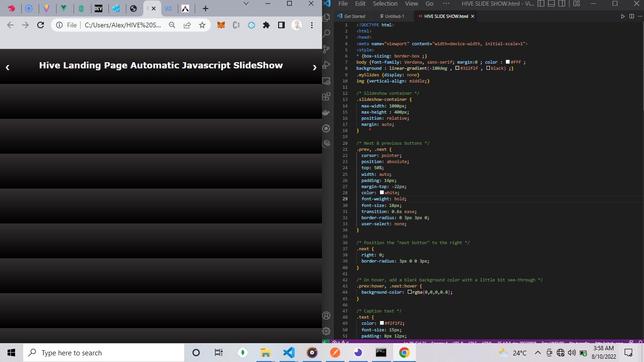
Task: Open Chrome tab search chevron
Action: tap(246, 3)
